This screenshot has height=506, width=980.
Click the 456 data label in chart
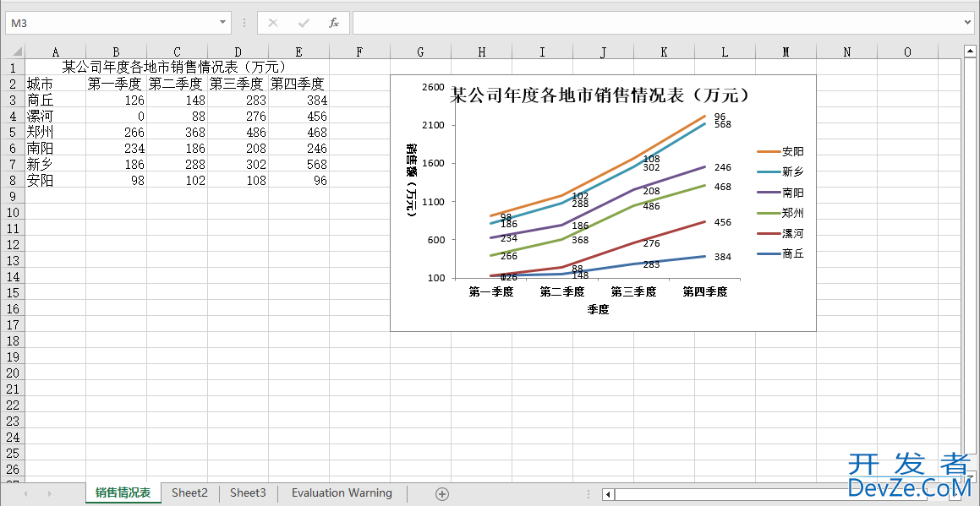[722, 222]
